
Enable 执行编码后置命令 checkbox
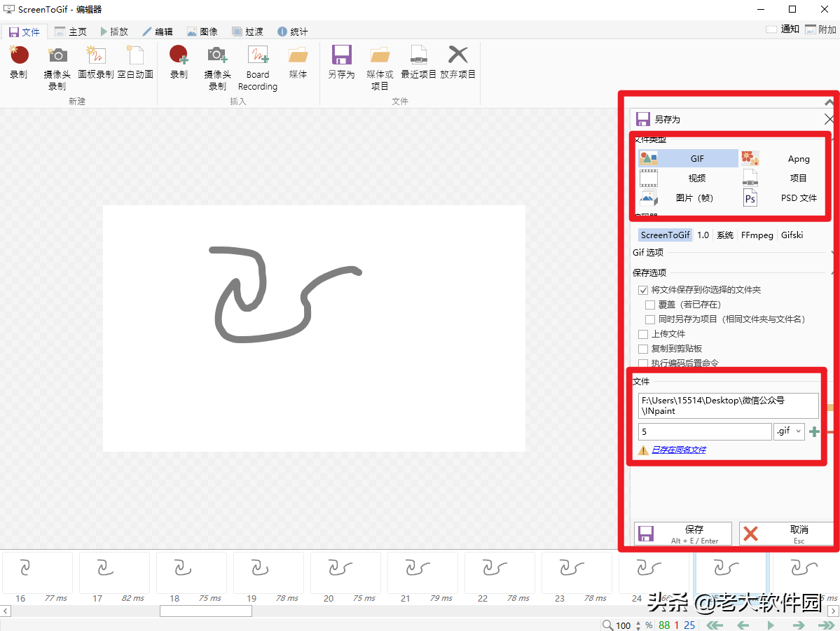click(x=643, y=363)
